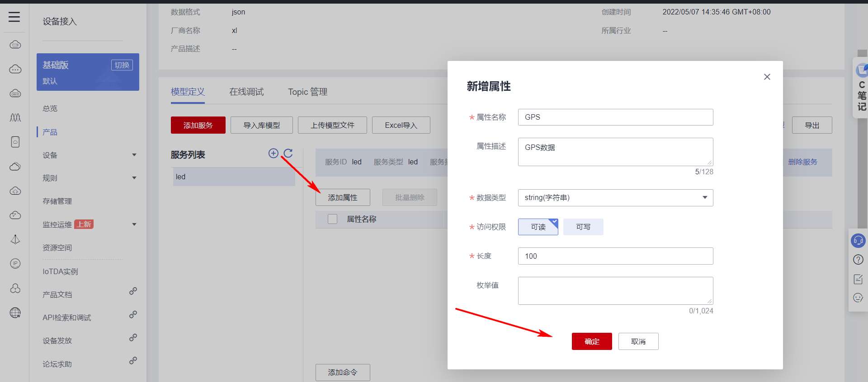This screenshot has width=868, height=382.
Task: Click the Excel导入 button
Action: point(401,125)
